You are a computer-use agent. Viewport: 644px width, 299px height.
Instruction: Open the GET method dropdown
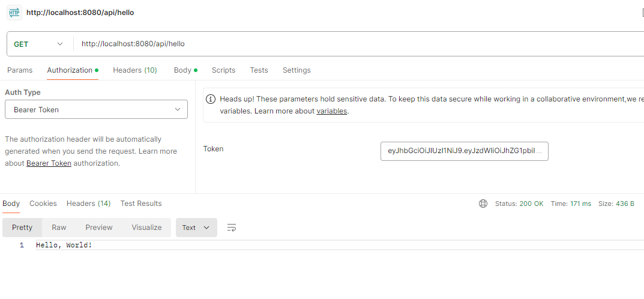click(38, 44)
